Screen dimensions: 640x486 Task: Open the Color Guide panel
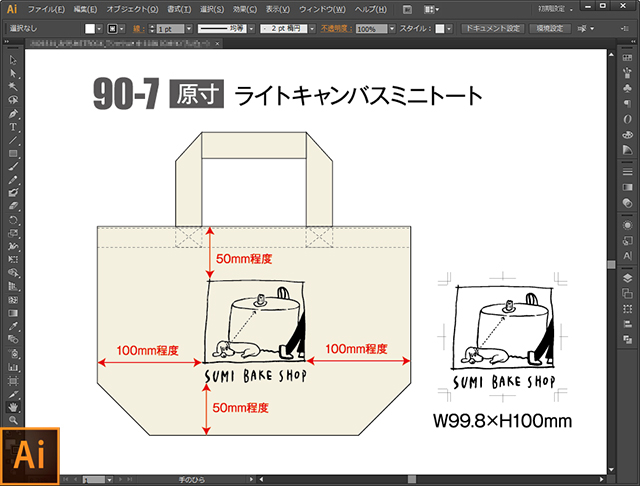click(627, 150)
